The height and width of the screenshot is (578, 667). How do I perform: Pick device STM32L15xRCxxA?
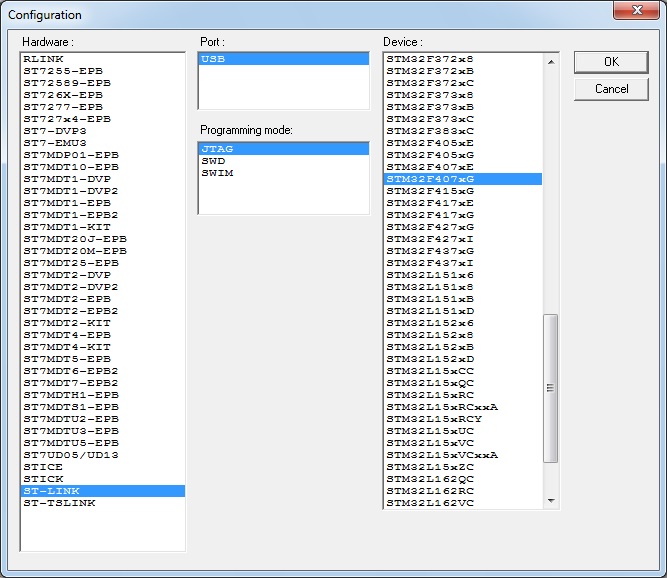pos(463,407)
